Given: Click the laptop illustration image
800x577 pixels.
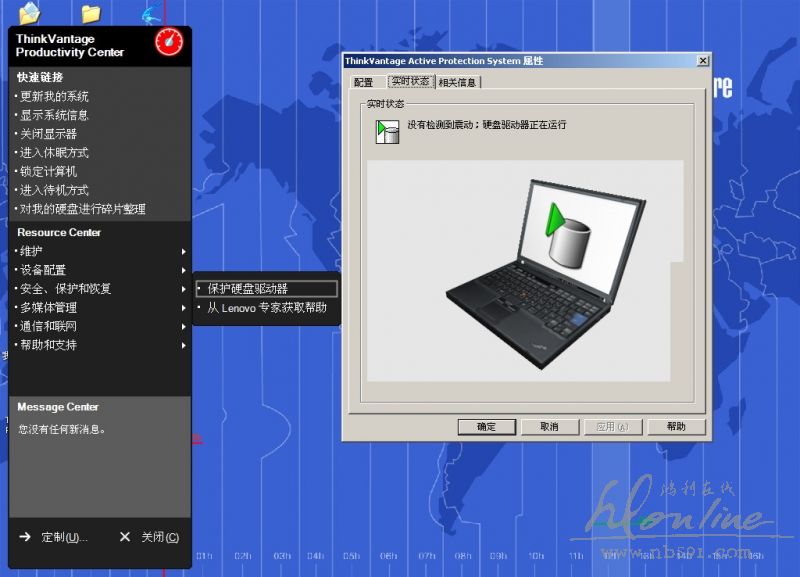Looking at the screenshot, I should (546, 273).
